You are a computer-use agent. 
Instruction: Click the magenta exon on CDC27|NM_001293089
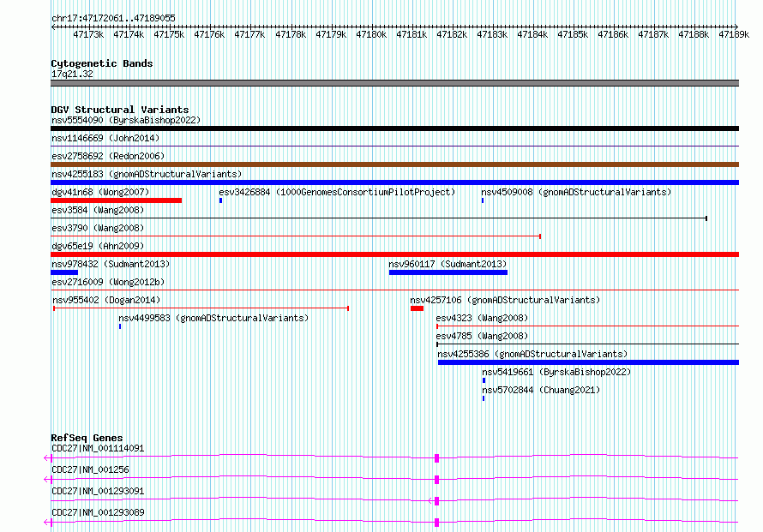coord(437,523)
